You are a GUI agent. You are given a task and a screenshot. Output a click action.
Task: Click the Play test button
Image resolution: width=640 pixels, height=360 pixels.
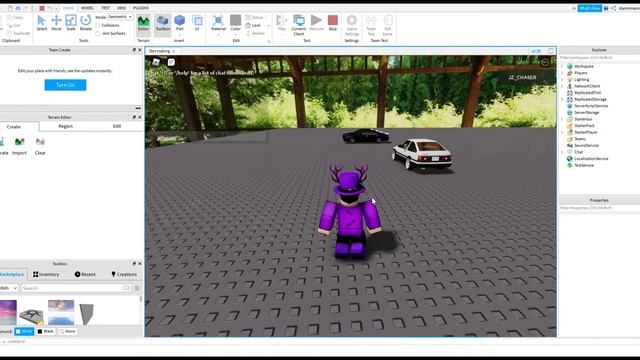(x=281, y=23)
